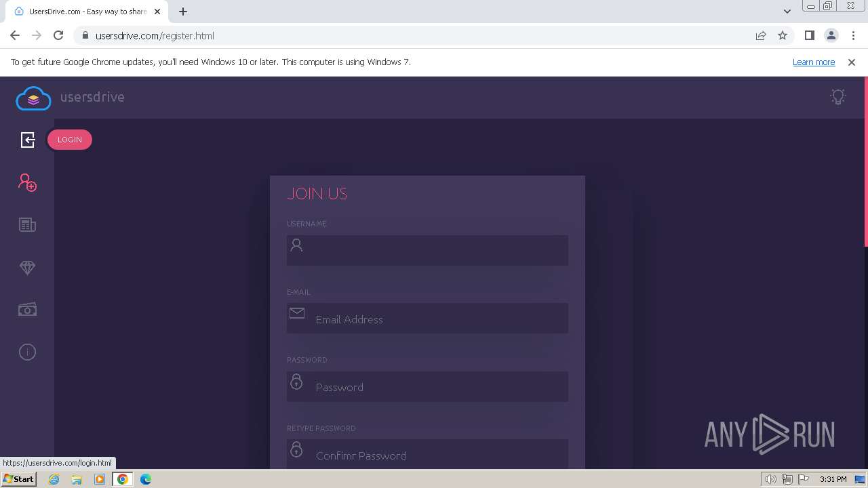Bookmark this page with the star icon
The width and height of the screenshot is (868, 488).
coord(783,35)
